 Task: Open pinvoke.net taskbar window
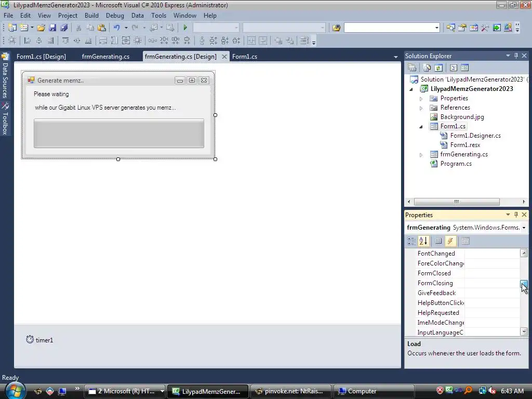point(290,391)
